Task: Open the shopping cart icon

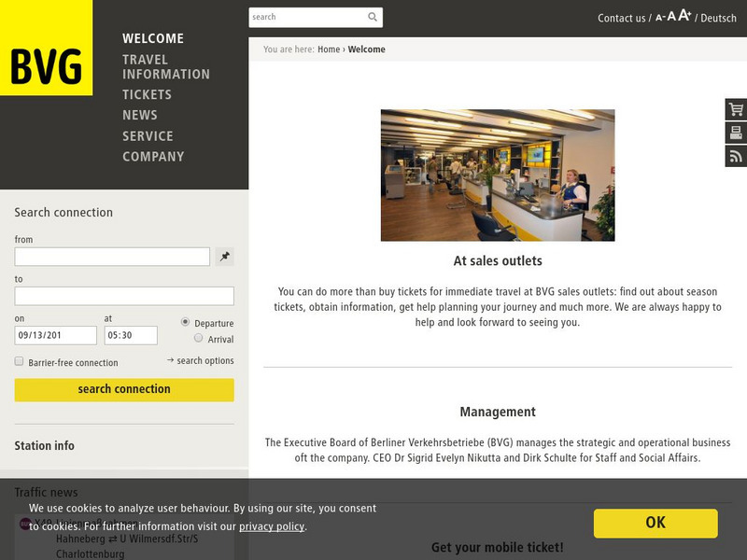Action: click(737, 107)
